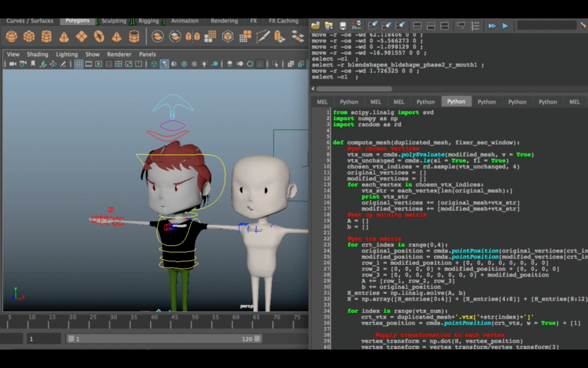Toggle the Safe Title display

tap(139, 64)
